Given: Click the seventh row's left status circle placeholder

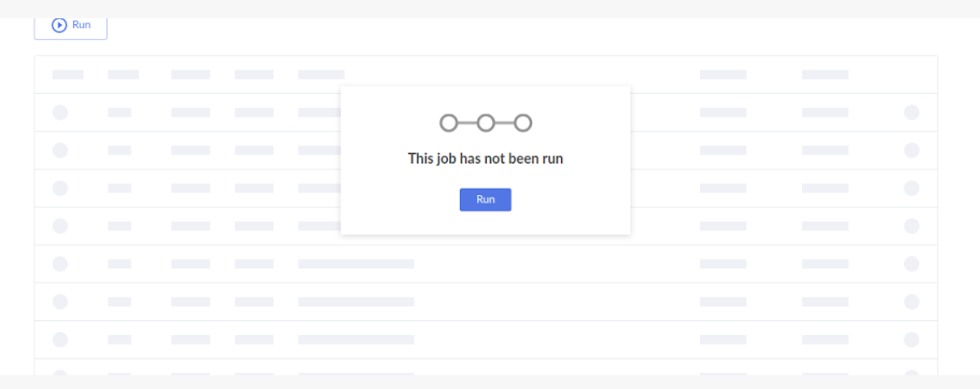Looking at the screenshot, I should [60, 339].
